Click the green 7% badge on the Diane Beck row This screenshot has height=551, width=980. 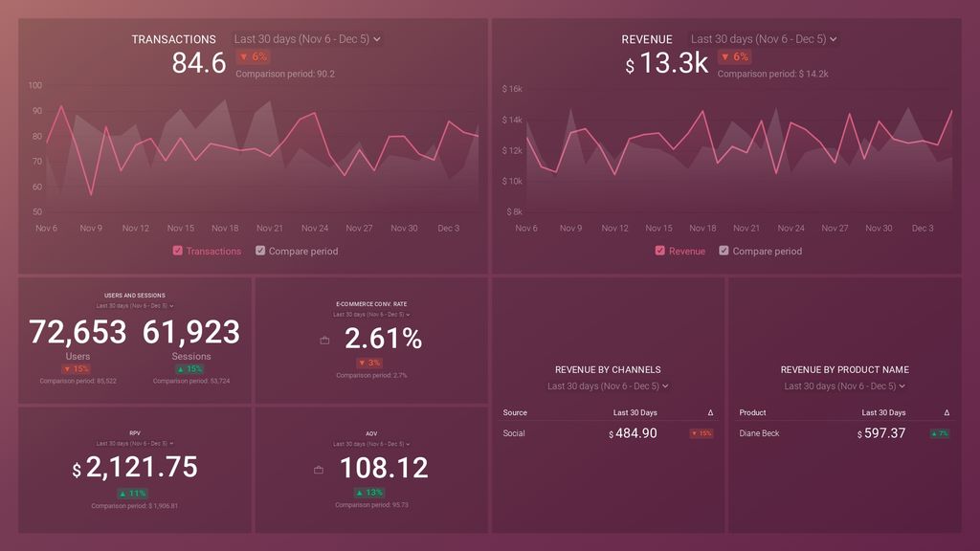tap(940, 432)
